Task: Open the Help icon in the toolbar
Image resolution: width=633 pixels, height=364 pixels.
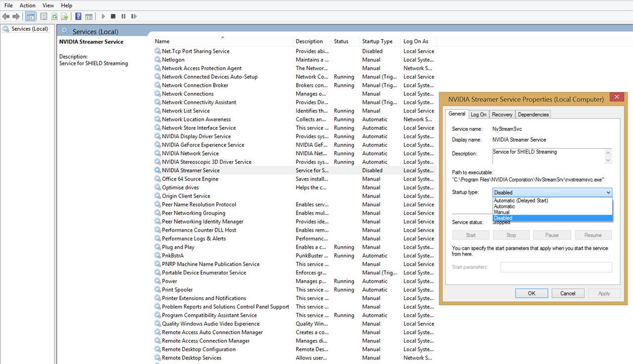Action: pyautogui.click(x=78, y=16)
